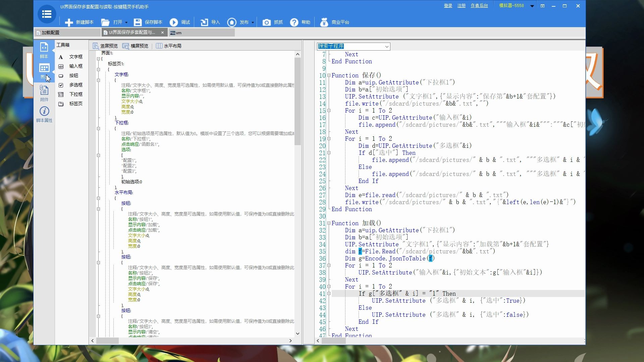644x362 pixels.
Task: Click the 发布 publish icon
Action: [x=232, y=22]
